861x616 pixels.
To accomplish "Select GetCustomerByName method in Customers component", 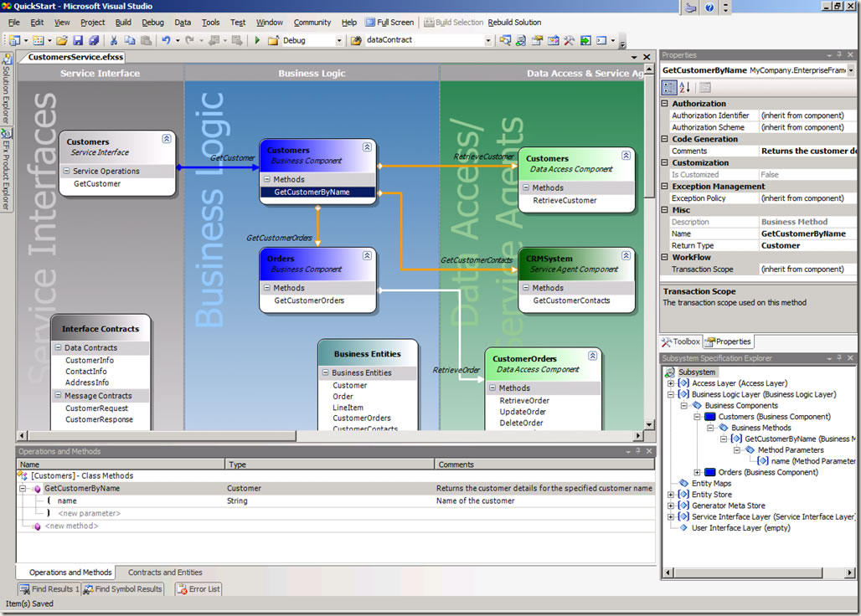I will (x=317, y=192).
